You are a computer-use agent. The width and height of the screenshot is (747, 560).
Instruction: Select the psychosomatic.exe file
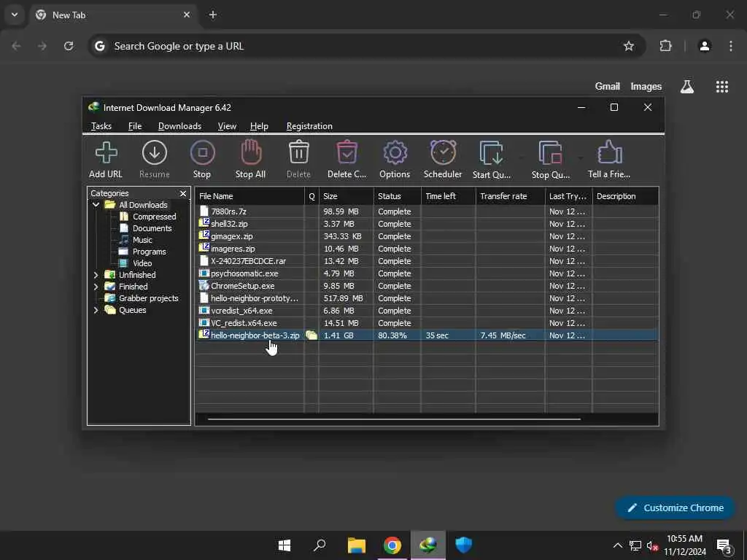pyautogui.click(x=244, y=273)
